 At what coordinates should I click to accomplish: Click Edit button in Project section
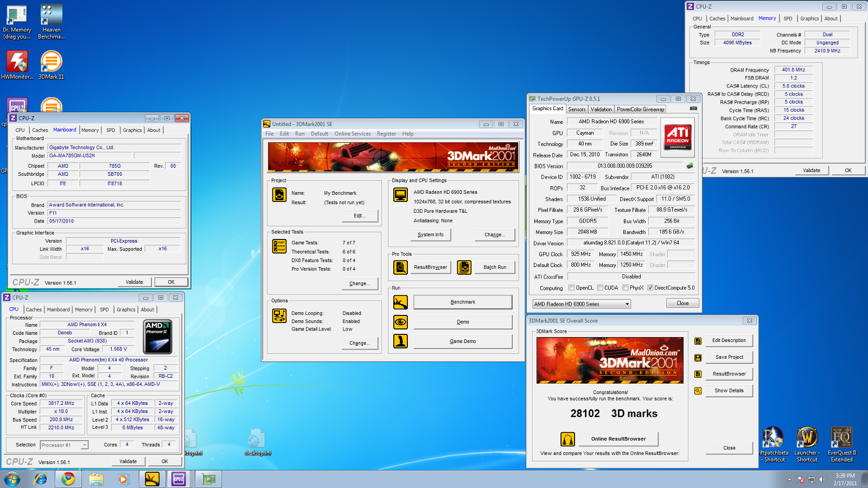(360, 216)
